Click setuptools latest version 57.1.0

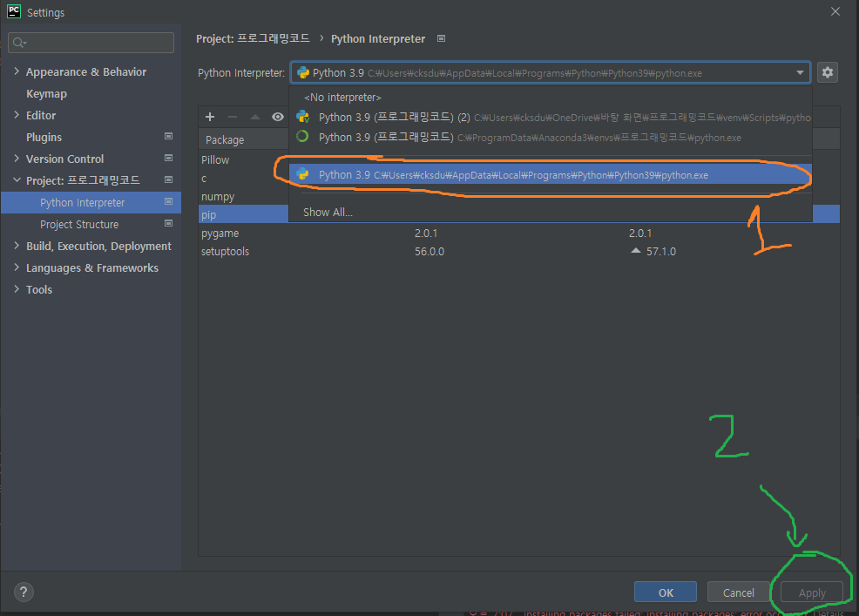pos(660,252)
